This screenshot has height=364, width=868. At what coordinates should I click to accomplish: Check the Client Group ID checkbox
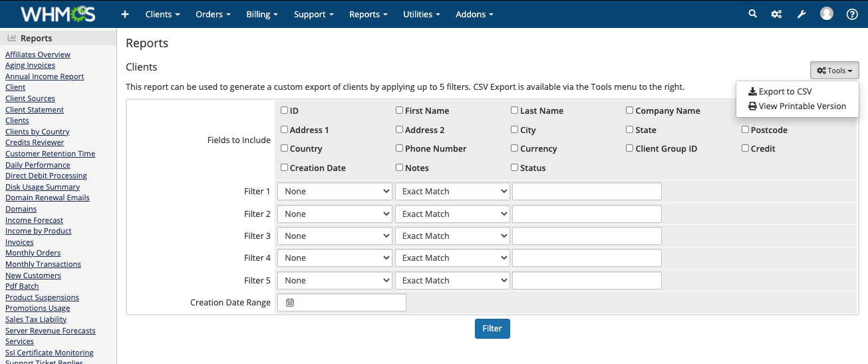(630, 148)
